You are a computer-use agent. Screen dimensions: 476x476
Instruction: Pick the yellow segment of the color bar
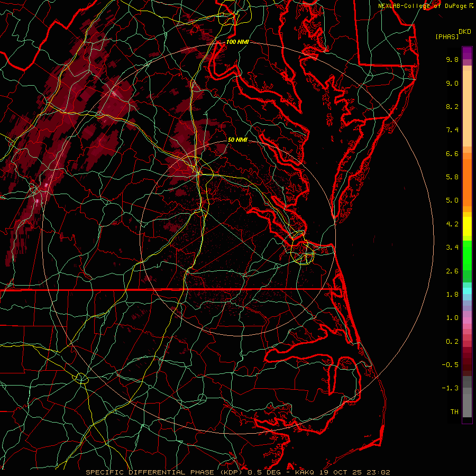click(467, 226)
